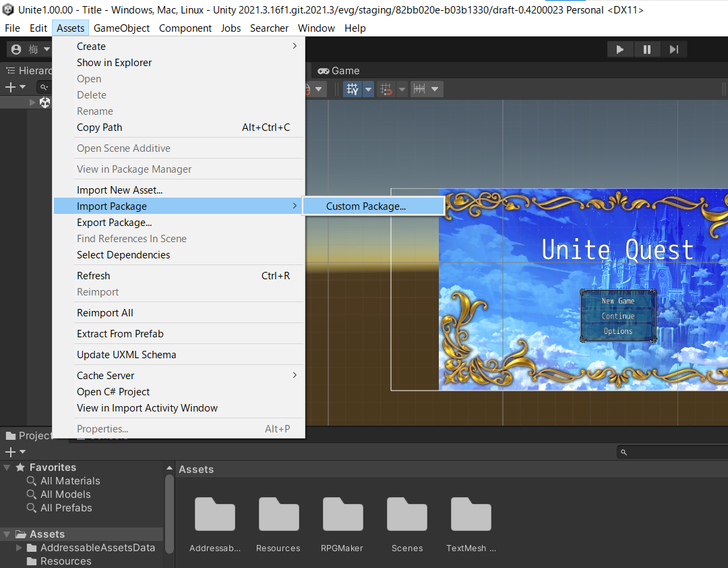
Task: Select the Import Package menu item
Action: (179, 206)
